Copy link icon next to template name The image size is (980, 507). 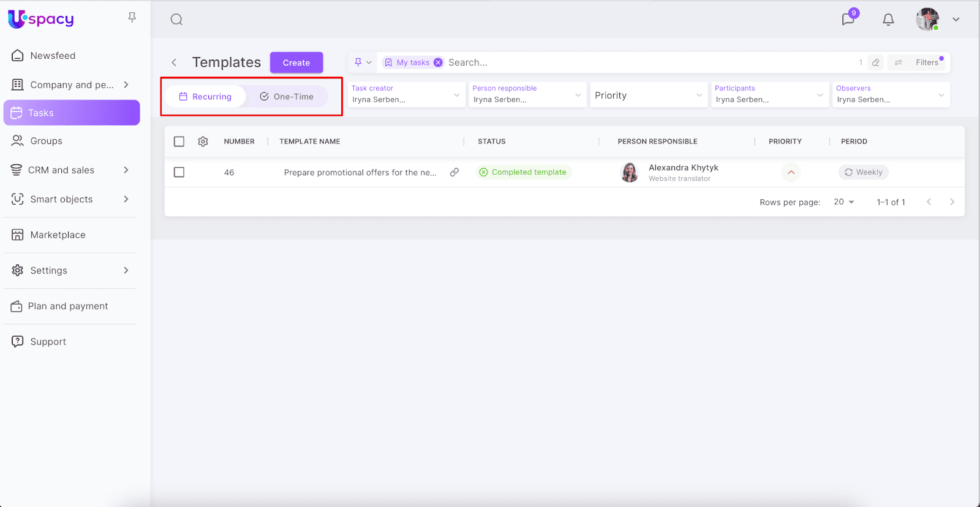click(x=454, y=172)
